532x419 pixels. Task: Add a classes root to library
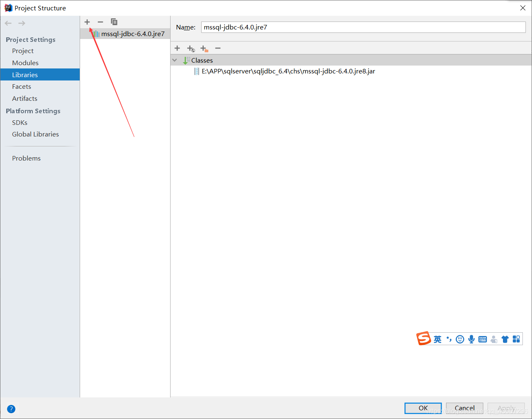(177, 48)
